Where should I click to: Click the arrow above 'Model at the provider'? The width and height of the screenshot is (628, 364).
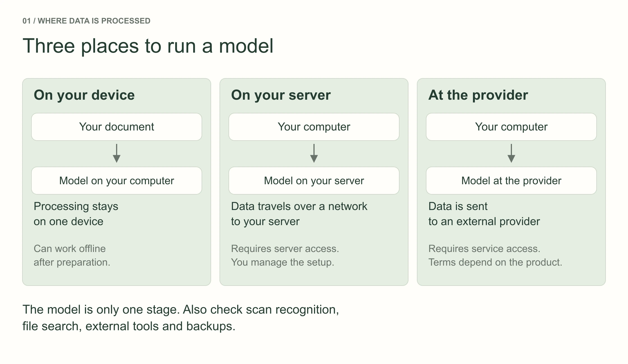point(511,153)
